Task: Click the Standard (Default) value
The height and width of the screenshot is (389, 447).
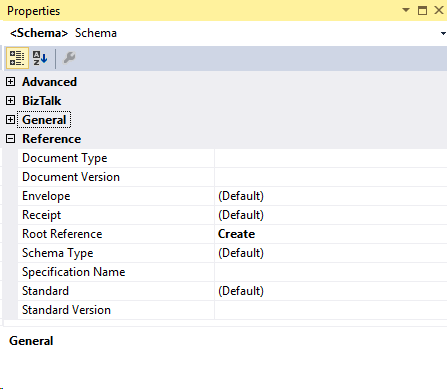Action: [241, 291]
